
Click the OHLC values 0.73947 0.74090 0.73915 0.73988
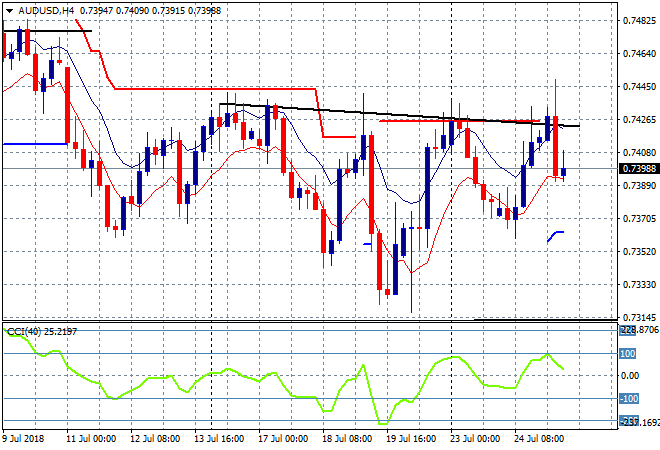(150, 11)
